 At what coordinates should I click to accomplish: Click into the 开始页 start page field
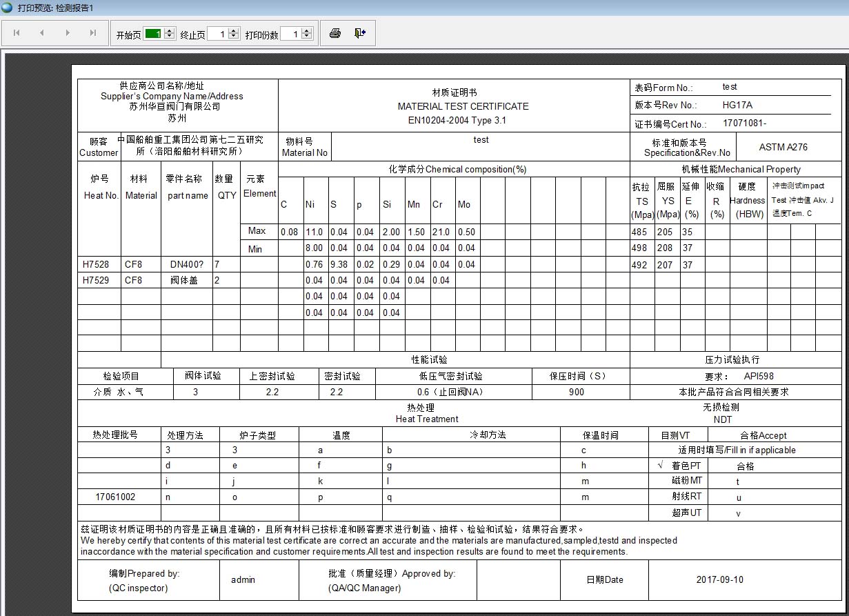pos(153,34)
